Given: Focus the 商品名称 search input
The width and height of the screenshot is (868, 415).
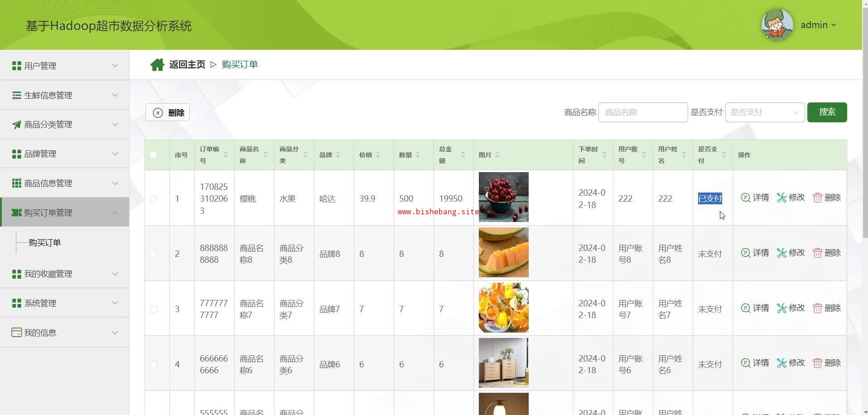Looking at the screenshot, I should pyautogui.click(x=643, y=112).
